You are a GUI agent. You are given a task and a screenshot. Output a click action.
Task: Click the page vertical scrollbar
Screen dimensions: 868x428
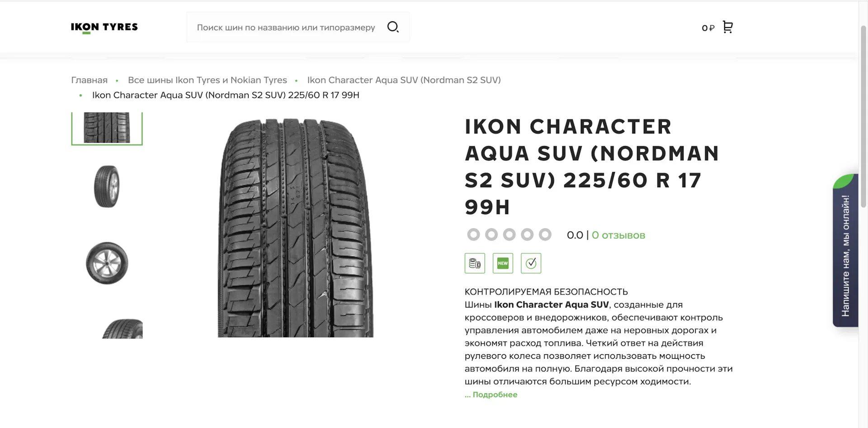click(x=863, y=113)
